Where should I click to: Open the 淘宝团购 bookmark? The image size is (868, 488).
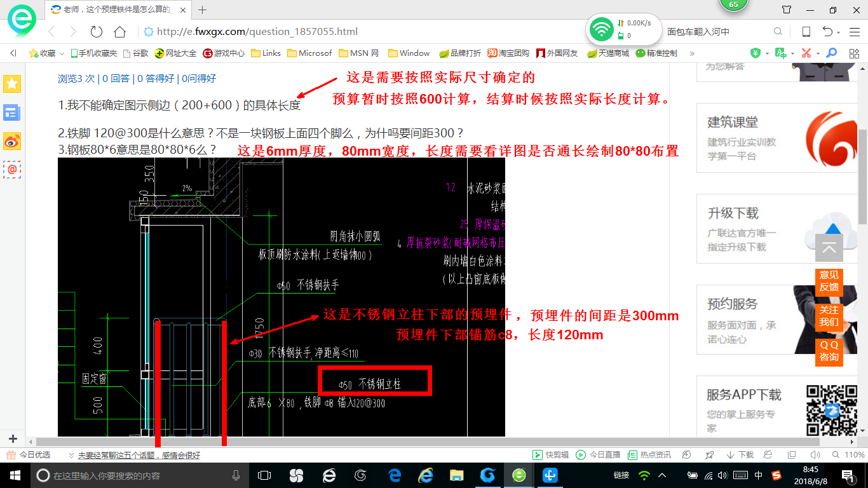coord(509,53)
